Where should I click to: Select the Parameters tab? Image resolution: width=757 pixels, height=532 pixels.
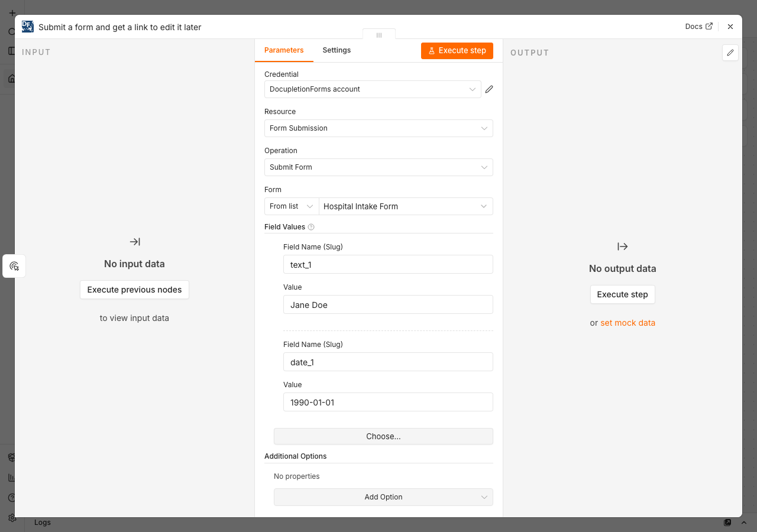click(x=284, y=50)
